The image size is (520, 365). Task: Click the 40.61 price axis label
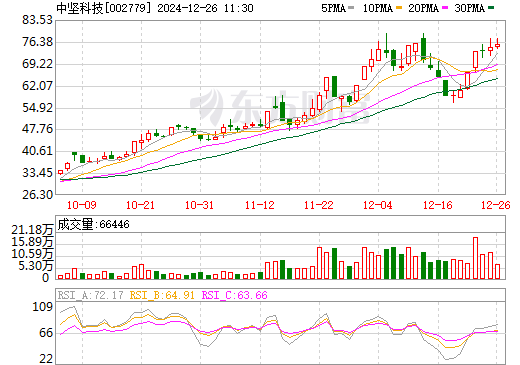[37, 151]
